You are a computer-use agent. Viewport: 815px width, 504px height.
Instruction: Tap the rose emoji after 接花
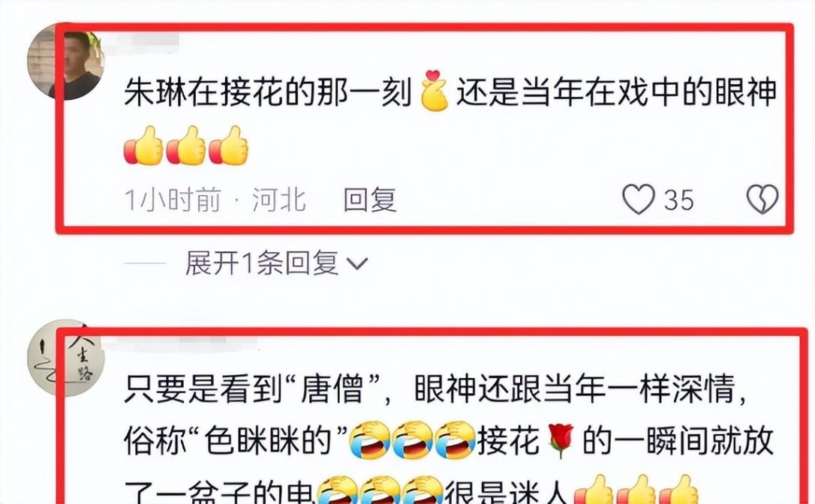[x=561, y=440]
